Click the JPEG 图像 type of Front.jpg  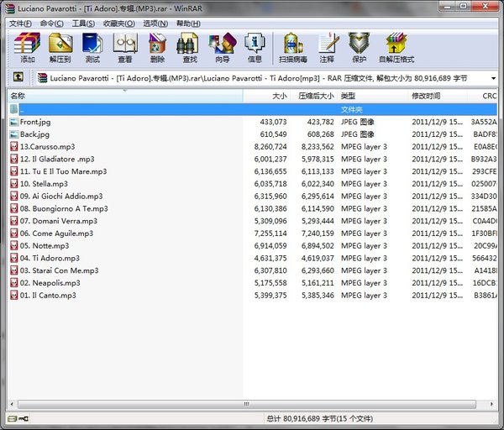tap(358, 122)
